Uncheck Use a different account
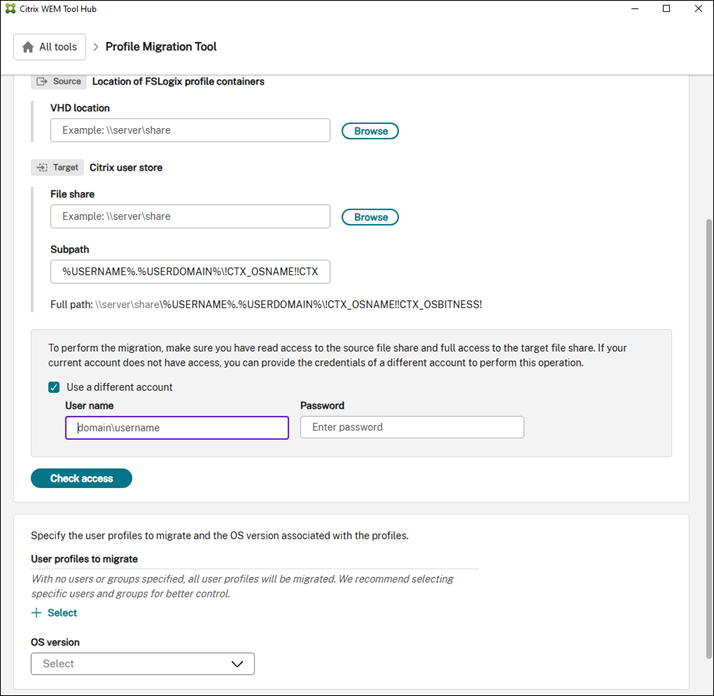714x696 pixels. coord(54,387)
